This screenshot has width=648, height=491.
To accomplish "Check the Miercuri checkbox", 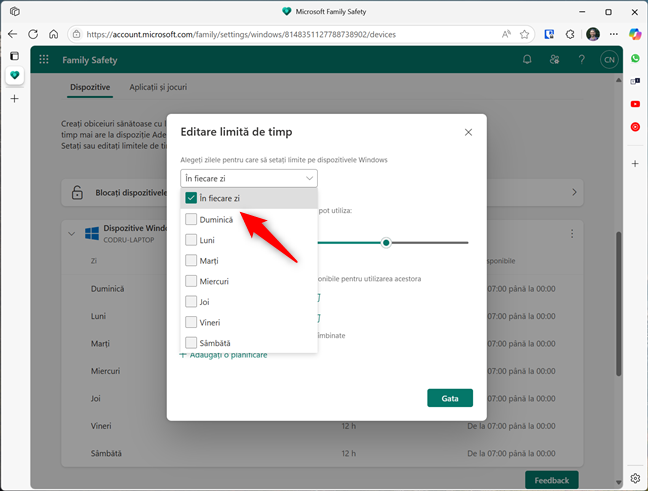I will click(191, 281).
